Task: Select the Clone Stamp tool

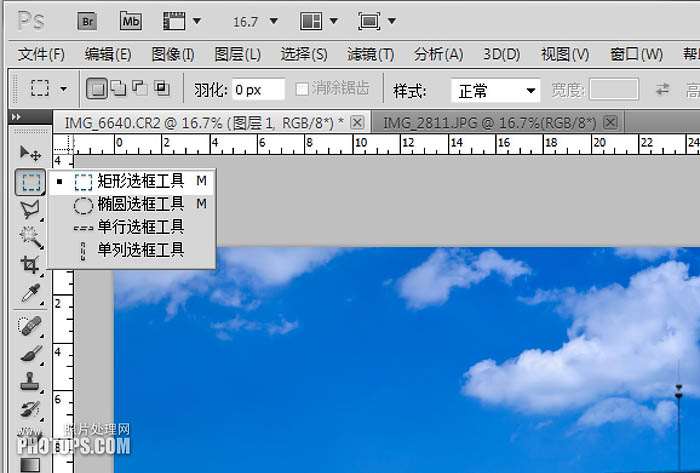Action: (x=30, y=382)
